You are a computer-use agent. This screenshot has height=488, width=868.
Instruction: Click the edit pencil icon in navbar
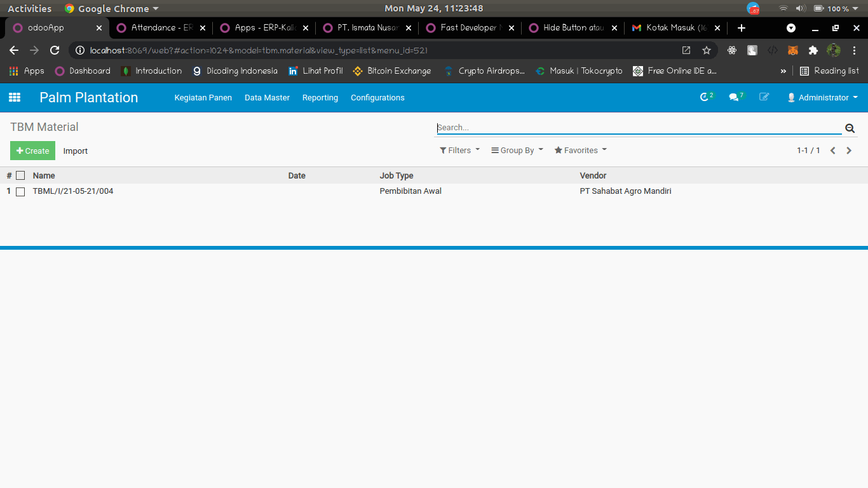pos(764,97)
